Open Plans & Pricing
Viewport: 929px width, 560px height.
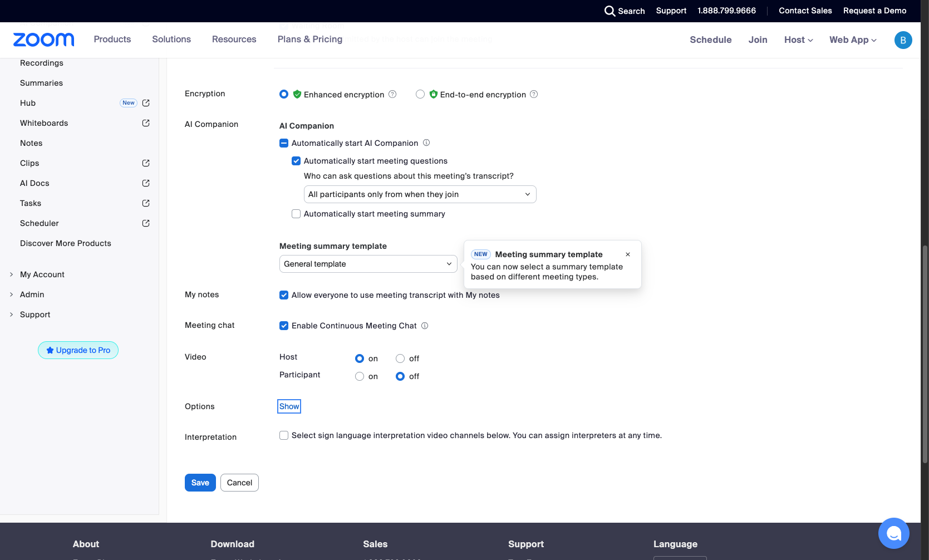coord(310,40)
